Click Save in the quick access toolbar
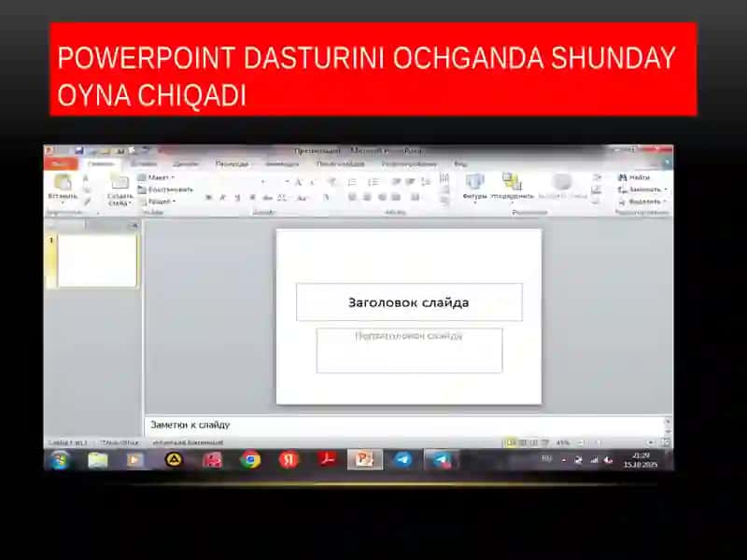Screen dimensions: 747x560 pyautogui.click(x=78, y=151)
